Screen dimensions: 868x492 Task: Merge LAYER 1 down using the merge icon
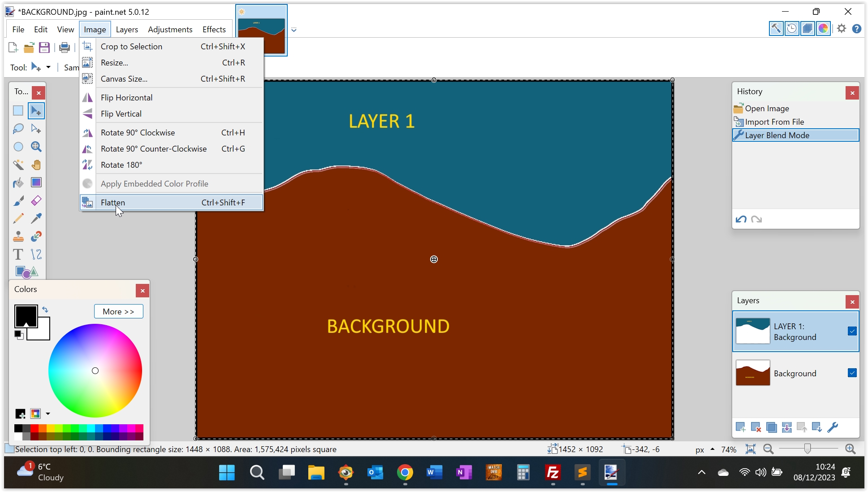786,427
